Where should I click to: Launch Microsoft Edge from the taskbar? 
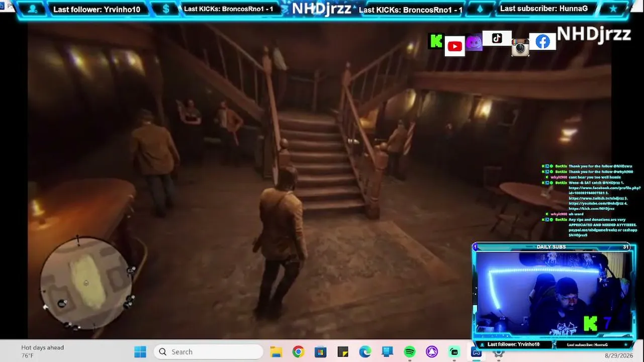coord(365,352)
